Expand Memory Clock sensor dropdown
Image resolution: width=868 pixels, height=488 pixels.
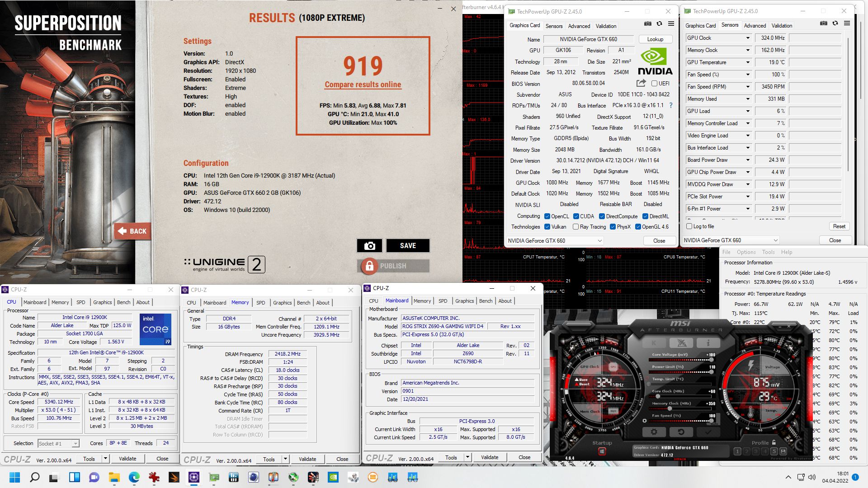coord(748,50)
